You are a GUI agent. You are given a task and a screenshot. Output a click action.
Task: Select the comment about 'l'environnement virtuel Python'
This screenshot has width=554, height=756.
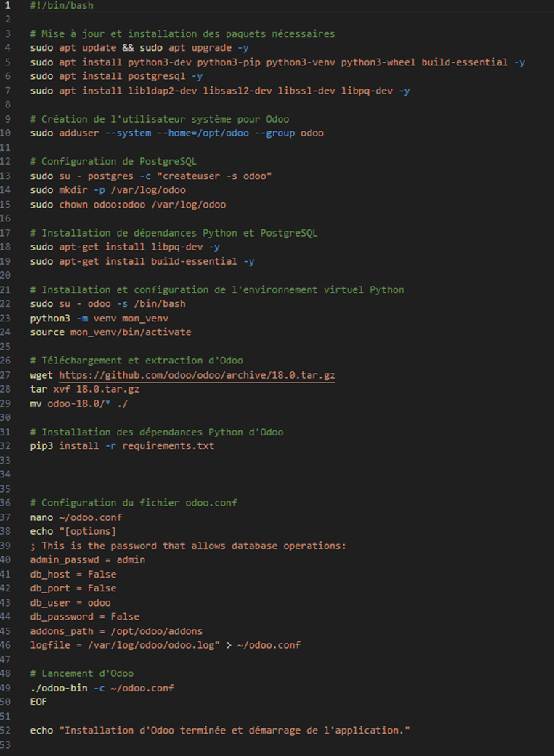[217, 289]
